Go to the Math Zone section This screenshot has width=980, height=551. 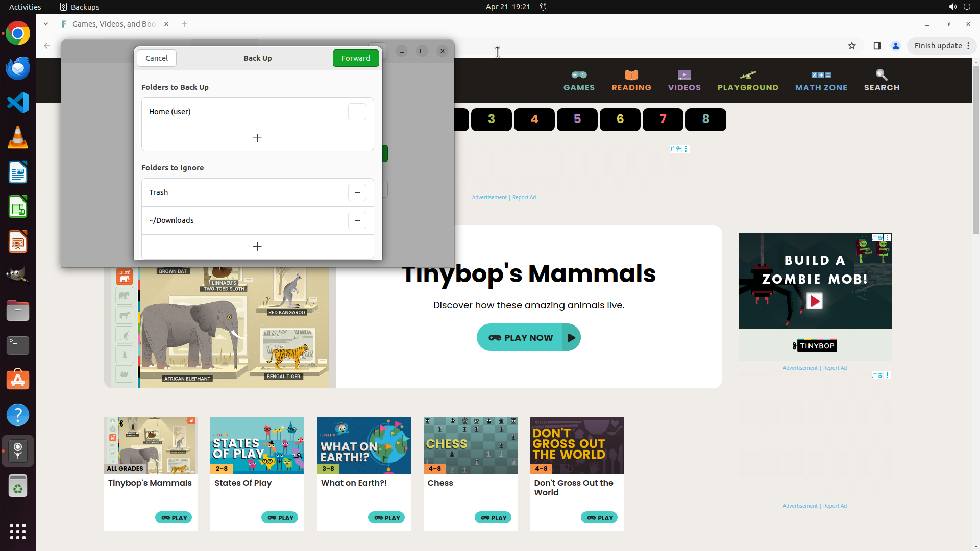[x=821, y=81]
